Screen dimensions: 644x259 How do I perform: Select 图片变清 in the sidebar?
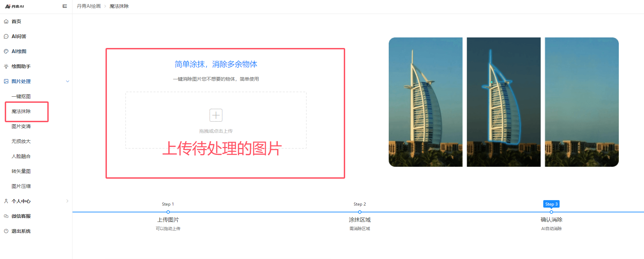click(x=21, y=126)
